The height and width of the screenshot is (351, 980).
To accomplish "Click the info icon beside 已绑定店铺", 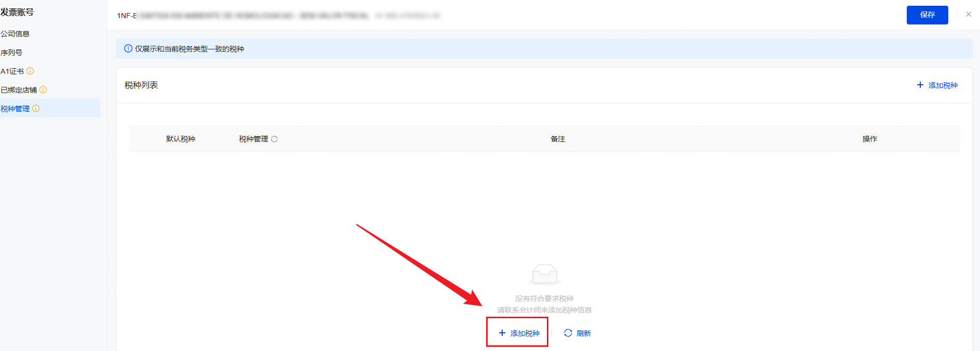I will point(43,90).
